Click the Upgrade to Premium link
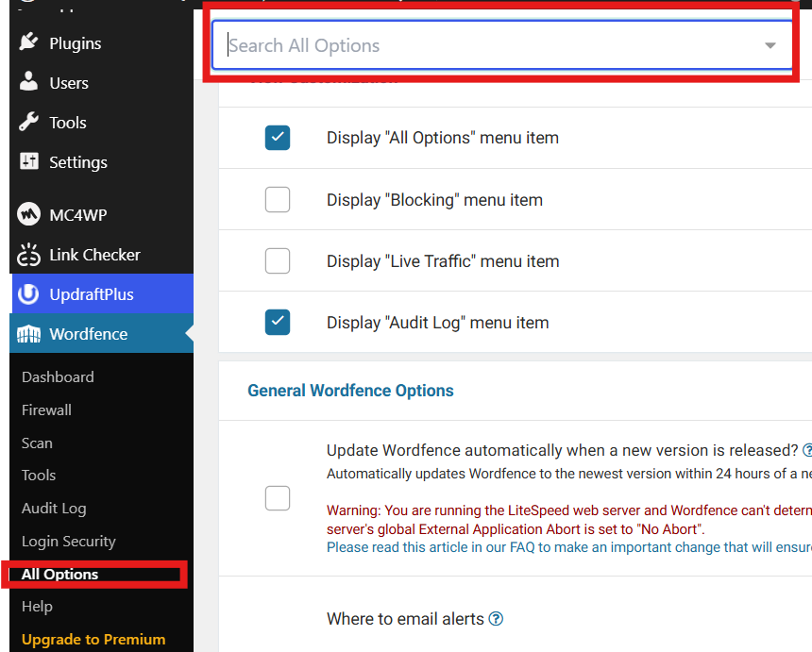The image size is (812, 652). pyautogui.click(x=93, y=639)
